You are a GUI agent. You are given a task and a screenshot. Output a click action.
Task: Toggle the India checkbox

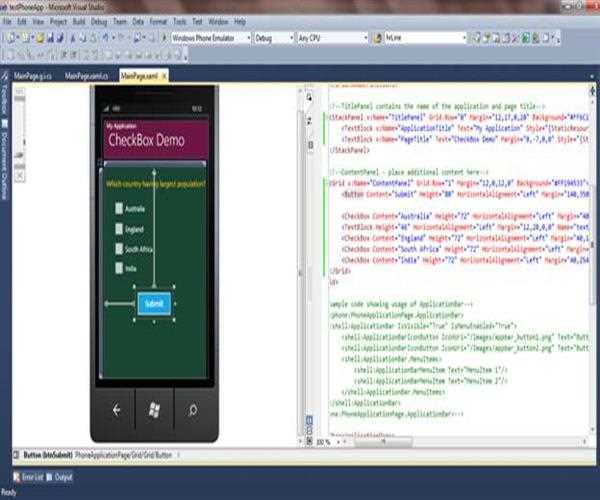(x=119, y=269)
